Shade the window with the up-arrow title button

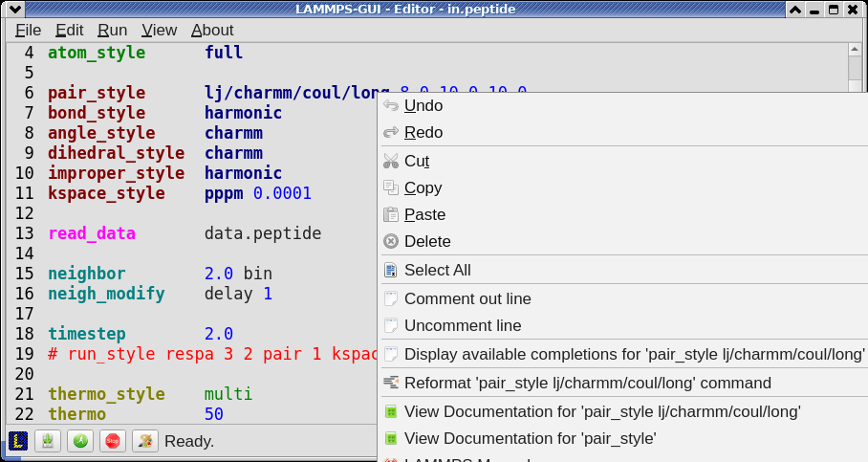[x=795, y=10]
